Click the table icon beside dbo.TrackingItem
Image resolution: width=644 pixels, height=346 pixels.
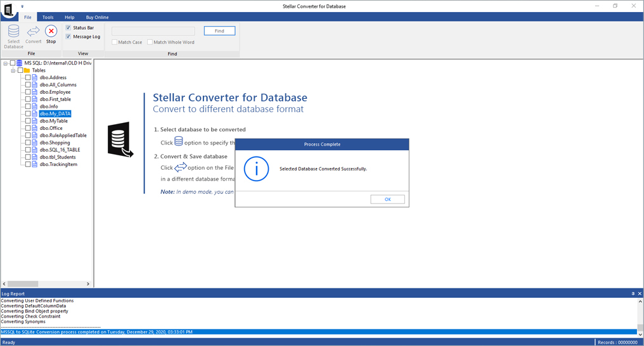click(35, 164)
